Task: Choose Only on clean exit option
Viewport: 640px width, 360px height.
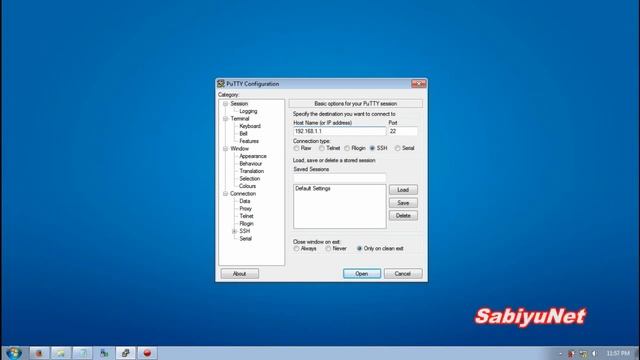Action: (x=359, y=249)
